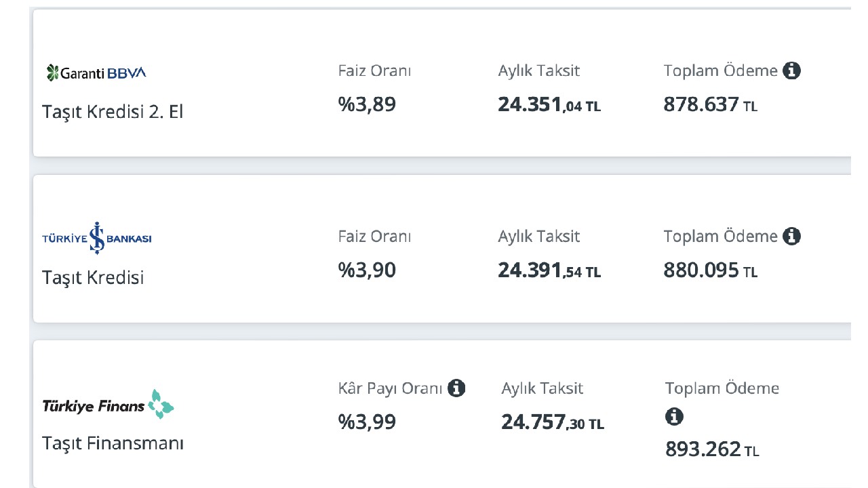
Task: Select the %3,90 interest rate value
Action: tap(367, 270)
